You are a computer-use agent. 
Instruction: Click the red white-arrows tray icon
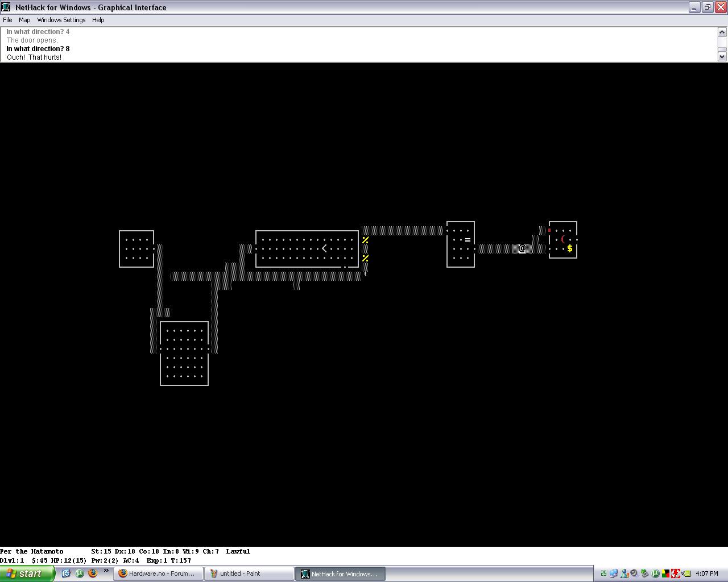[x=676, y=573]
